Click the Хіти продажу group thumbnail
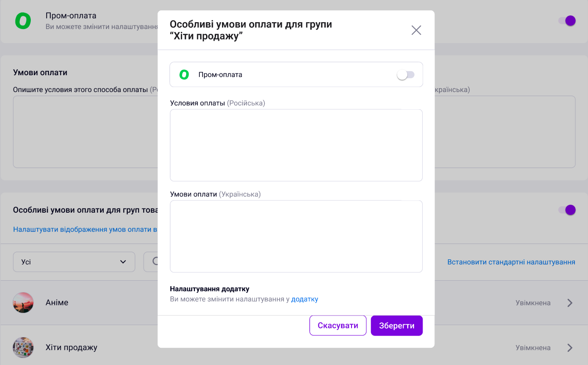 pyautogui.click(x=23, y=347)
